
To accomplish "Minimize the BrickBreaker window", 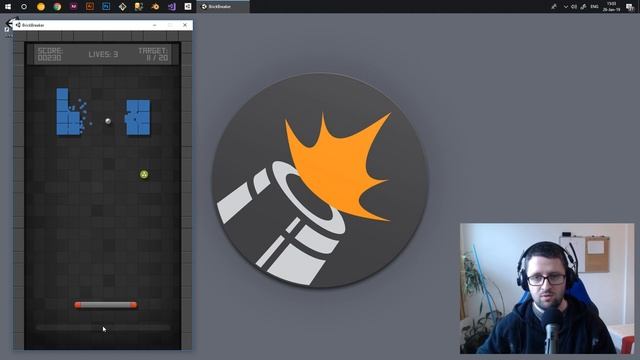I will click(x=155, y=25).
